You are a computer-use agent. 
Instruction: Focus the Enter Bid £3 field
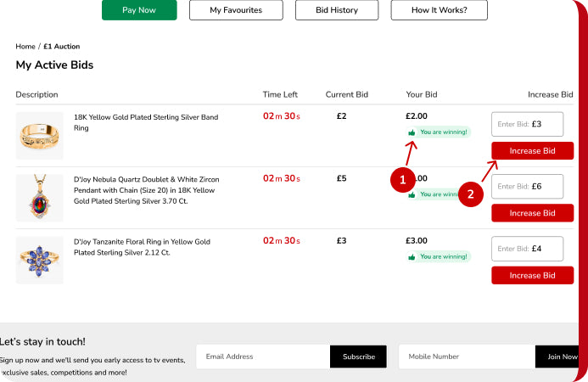tap(527, 124)
